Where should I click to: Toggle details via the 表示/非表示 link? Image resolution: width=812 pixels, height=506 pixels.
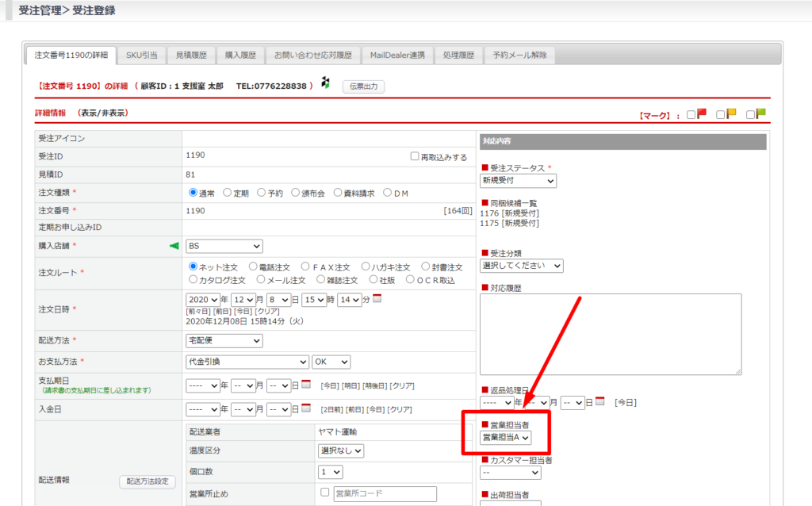click(x=103, y=113)
